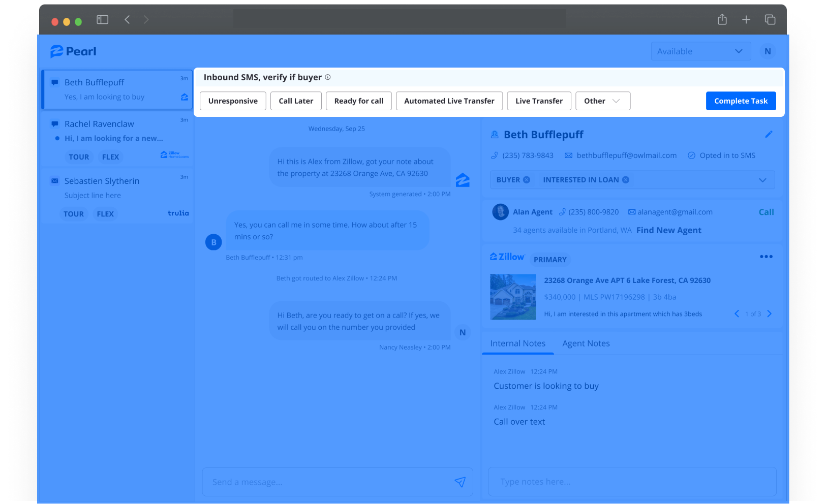
Task: Click Find New Agent link
Action: [669, 230]
